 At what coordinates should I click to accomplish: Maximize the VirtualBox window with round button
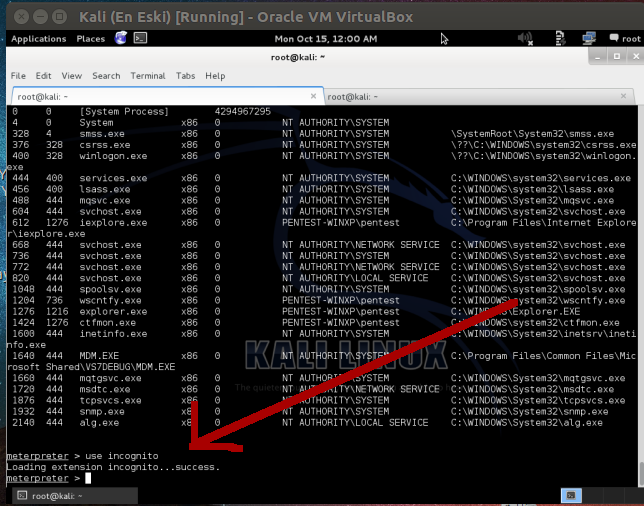tap(59, 17)
